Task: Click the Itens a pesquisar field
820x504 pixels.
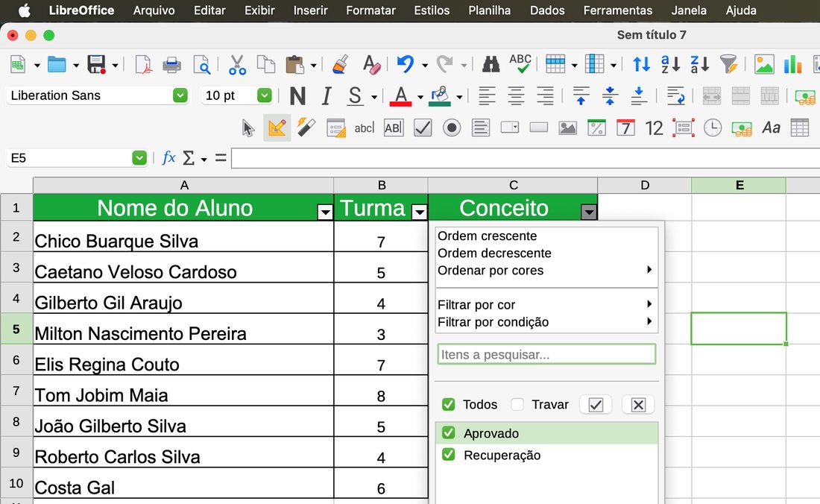Action: tap(546, 354)
